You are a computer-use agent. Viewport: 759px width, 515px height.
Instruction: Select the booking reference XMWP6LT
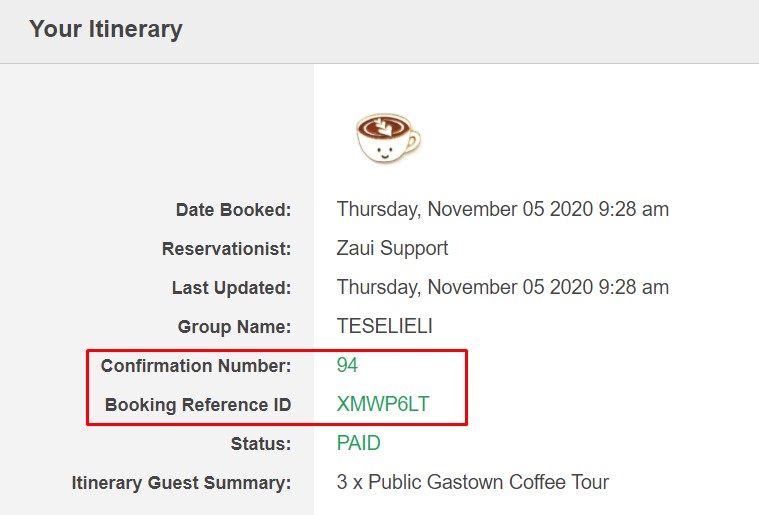[x=383, y=404]
